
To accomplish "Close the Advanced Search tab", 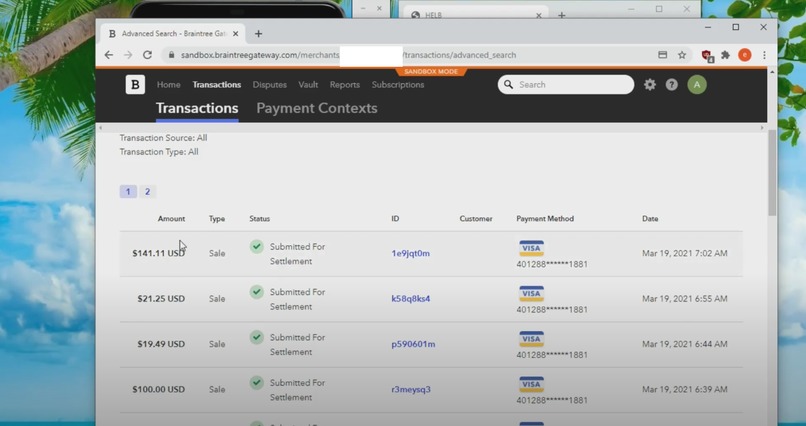I will pos(235,34).
